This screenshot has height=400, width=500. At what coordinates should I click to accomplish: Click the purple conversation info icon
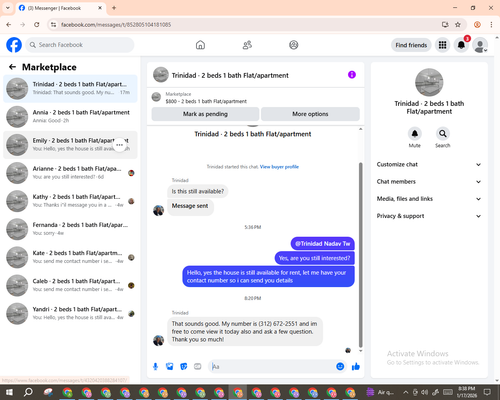352,75
